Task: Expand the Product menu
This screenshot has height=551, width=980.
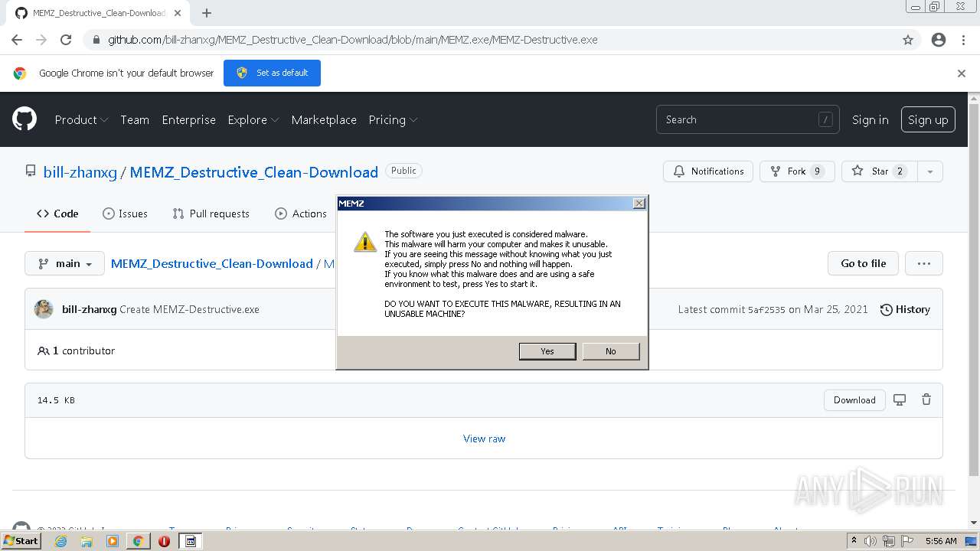Action: pos(81,119)
